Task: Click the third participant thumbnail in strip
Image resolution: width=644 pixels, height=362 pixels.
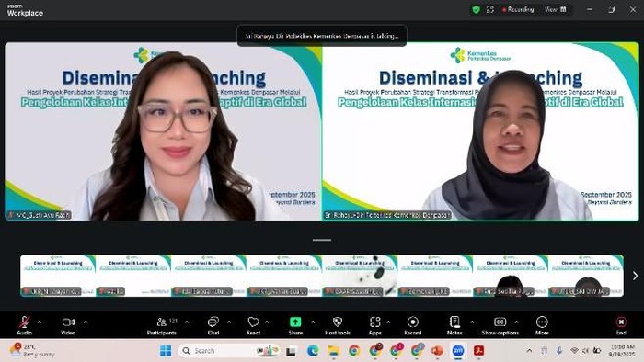Action: (209, 276)
